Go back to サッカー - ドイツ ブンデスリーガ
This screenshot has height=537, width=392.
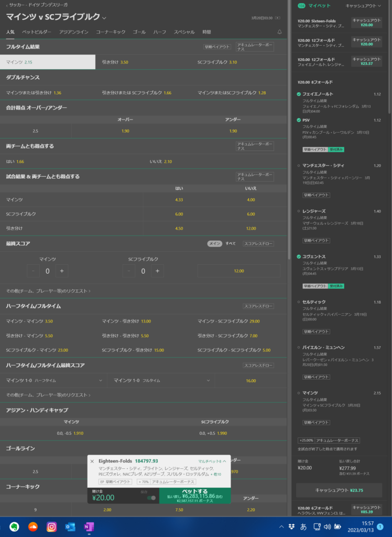(x=37, y=5)
